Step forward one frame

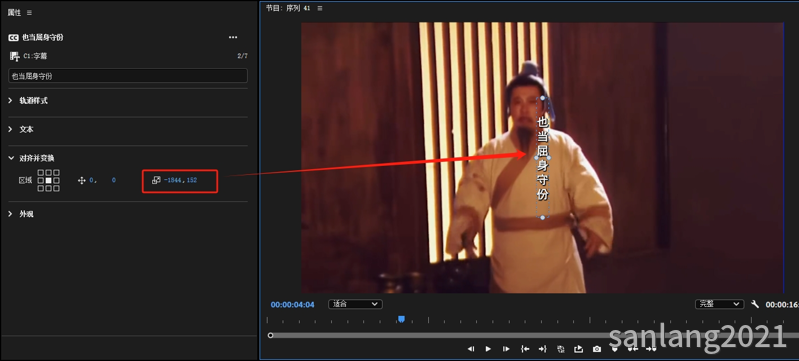506,349
